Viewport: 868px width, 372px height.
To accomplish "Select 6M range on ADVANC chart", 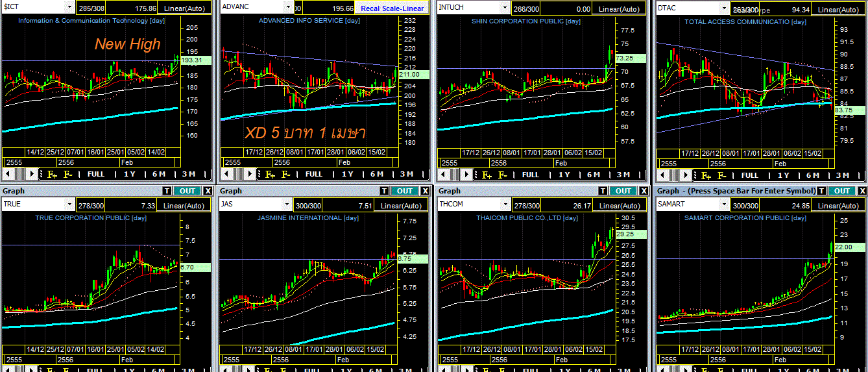I will click(x=376, y=174).
